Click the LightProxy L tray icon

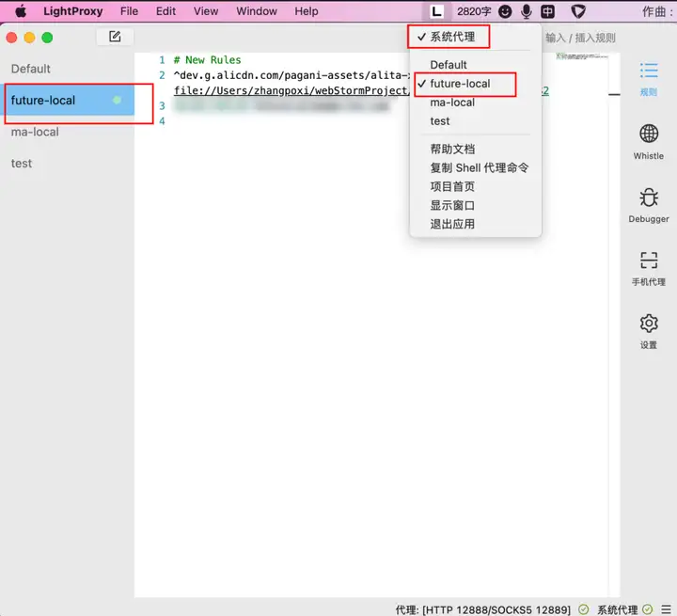436,11
